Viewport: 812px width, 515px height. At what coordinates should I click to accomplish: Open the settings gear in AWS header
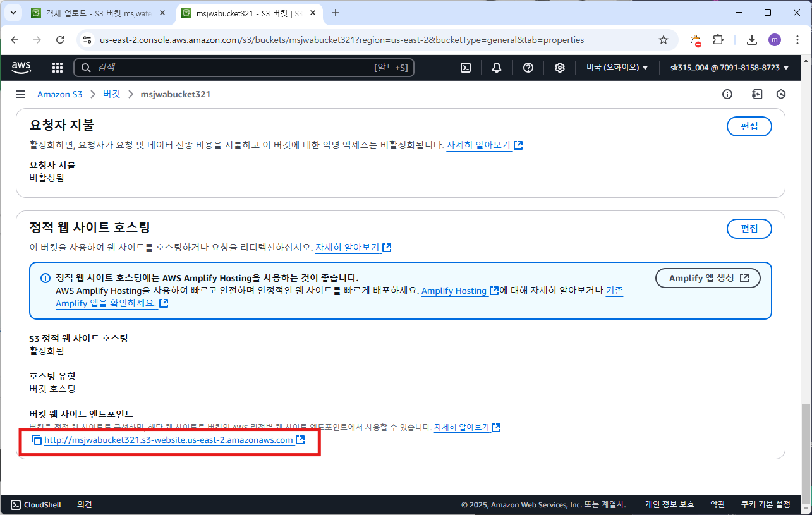point(560,68)
